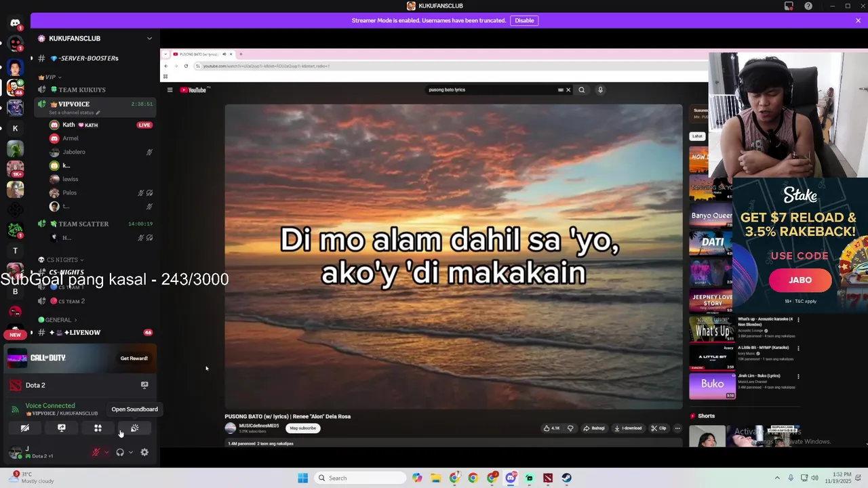This screenshot has height=488, width=868.
Task: Run YouTube search magnifier button
Action: pyautogui.click(x=581, y=89)
